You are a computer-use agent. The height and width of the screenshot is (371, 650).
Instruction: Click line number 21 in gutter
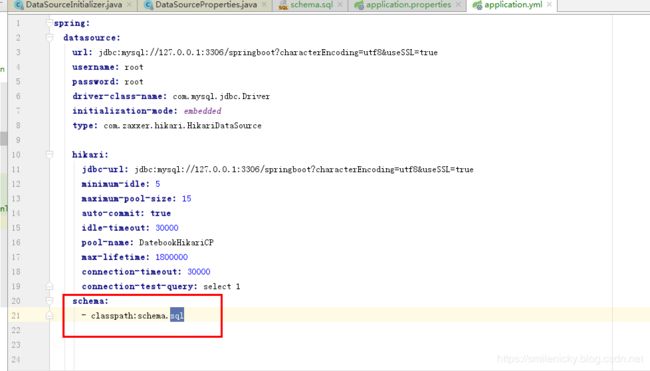(16, 315)
